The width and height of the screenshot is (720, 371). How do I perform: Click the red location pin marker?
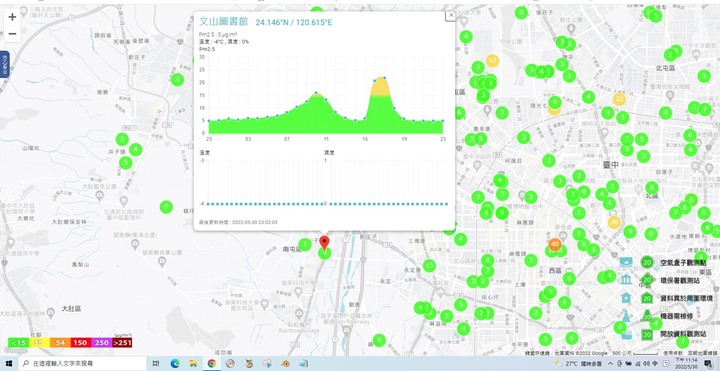325,242
